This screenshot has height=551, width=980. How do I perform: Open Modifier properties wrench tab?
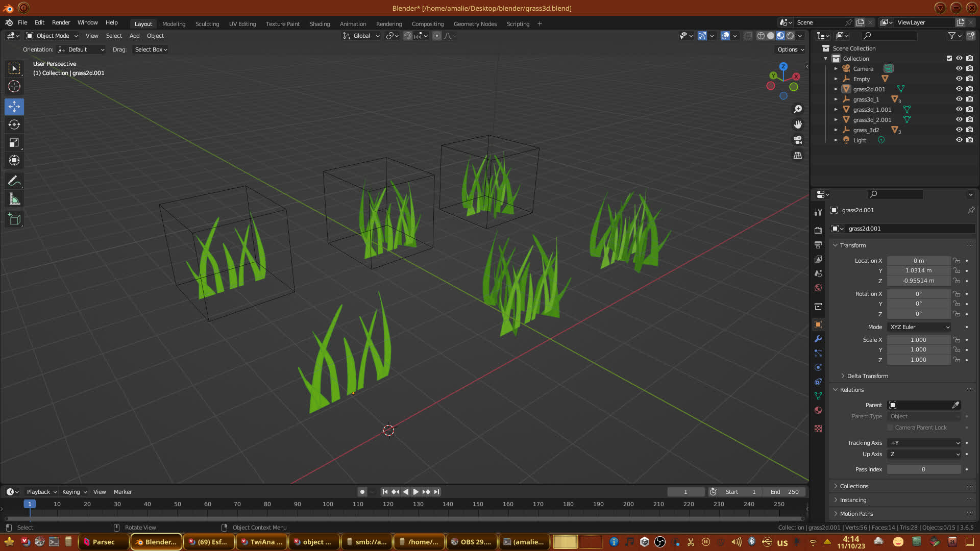click(818, 339)
